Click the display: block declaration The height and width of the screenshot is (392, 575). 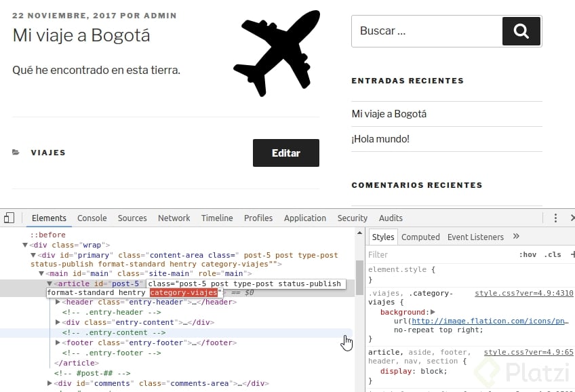[414, 371]
